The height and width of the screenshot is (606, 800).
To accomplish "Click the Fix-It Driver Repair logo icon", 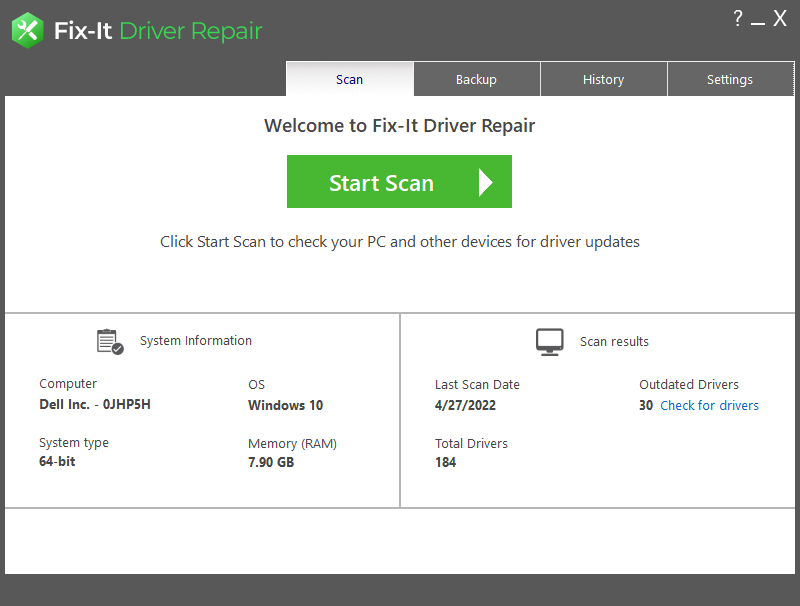I will click(28, 31).
